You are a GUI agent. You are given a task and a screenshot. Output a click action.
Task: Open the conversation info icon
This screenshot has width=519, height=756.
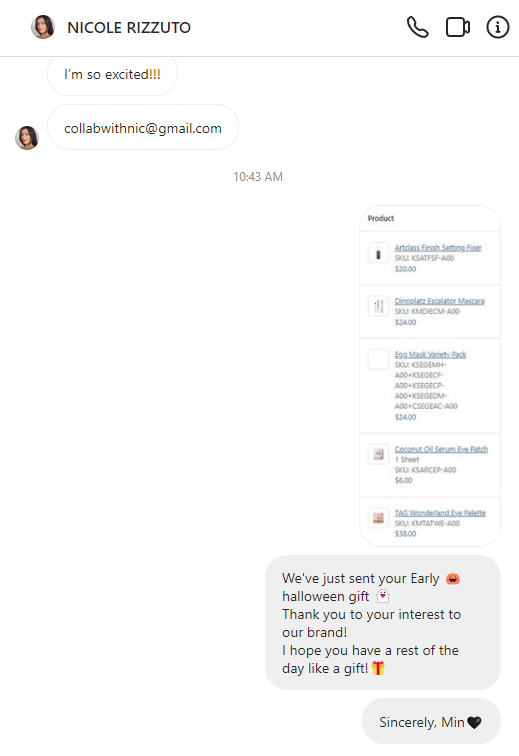point(497,27)
